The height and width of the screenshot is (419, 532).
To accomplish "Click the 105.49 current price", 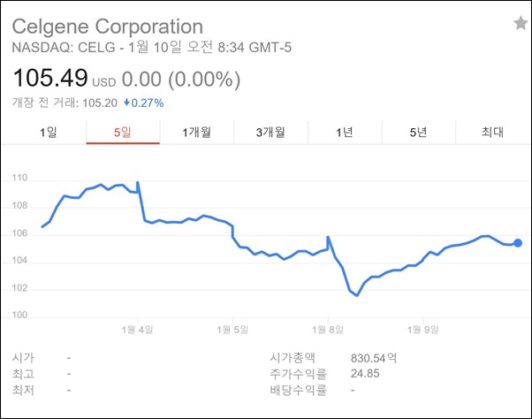I will [x=43, y=80].
